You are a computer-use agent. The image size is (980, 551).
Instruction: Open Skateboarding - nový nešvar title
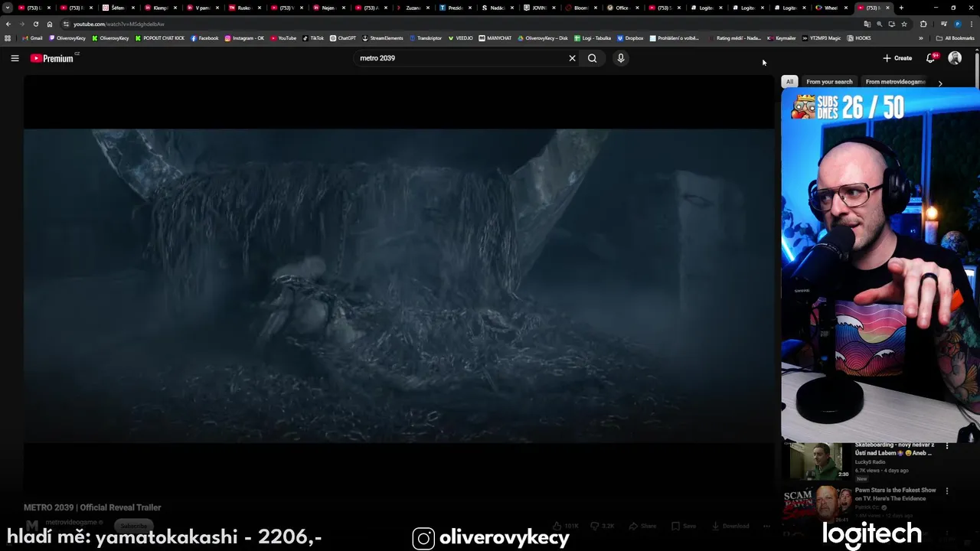(894, 448)
